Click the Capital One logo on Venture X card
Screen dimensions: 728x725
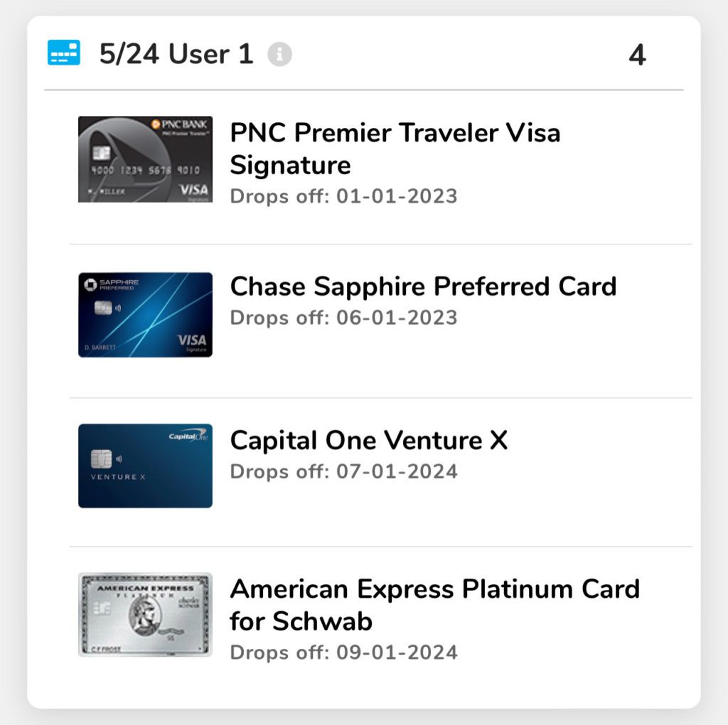188,435
